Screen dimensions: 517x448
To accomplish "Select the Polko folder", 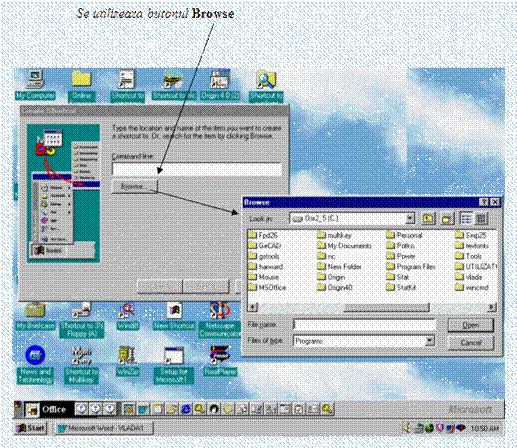I will [400, 246].
